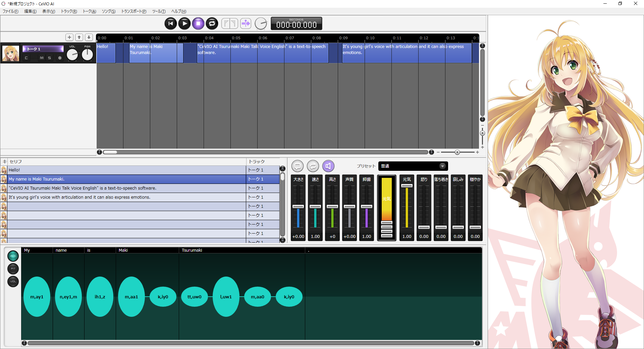Select the Hello! line in the セリフ list

[127, 170]
